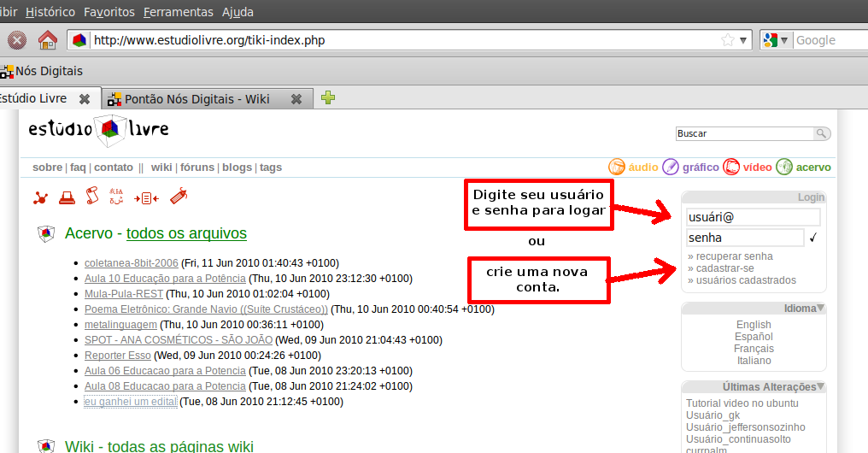Click the scroll history icon
868x453 pixels.
point(91,197)
